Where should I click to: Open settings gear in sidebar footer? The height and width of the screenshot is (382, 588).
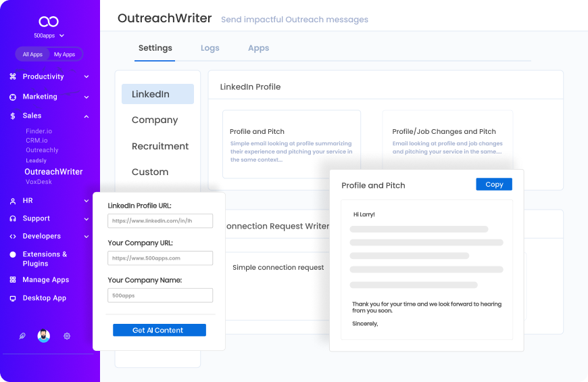click(67, 336)
